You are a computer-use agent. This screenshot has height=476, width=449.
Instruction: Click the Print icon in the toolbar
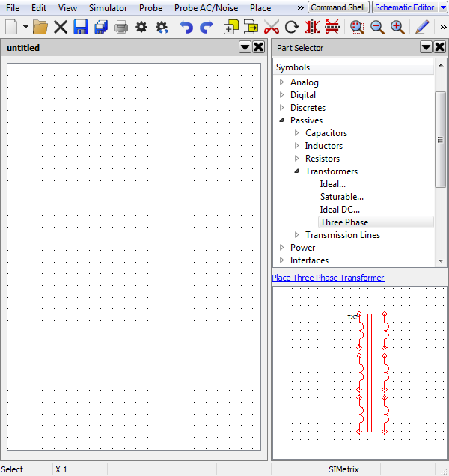coord(120,27)
